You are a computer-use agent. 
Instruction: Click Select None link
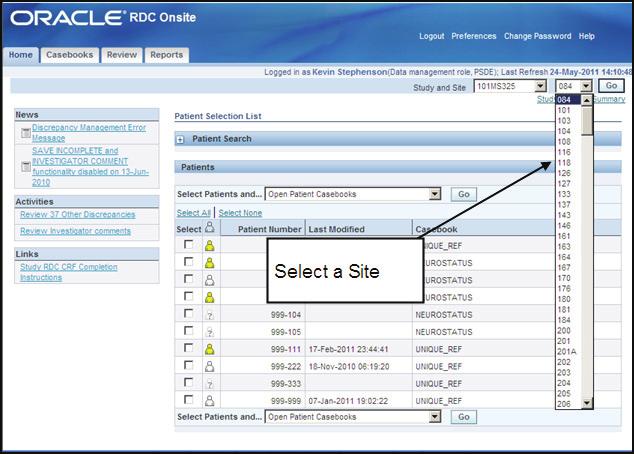point(240,213)
